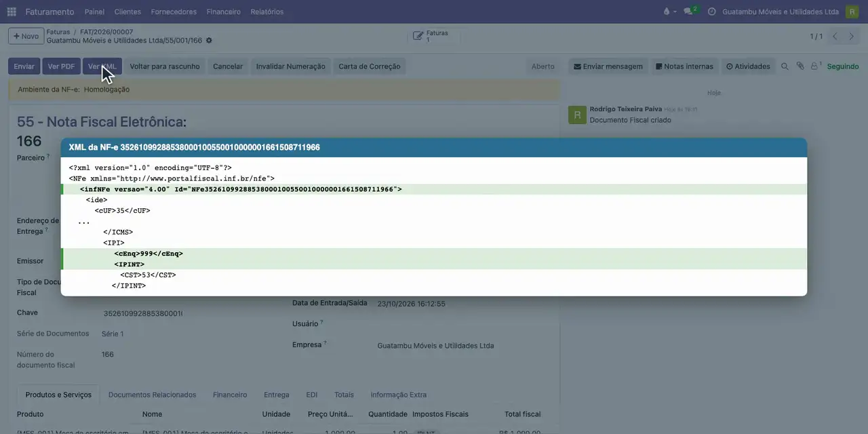Switch to Informação Extra tab
This screenshot has height=434, width=868.
[399, 395]
